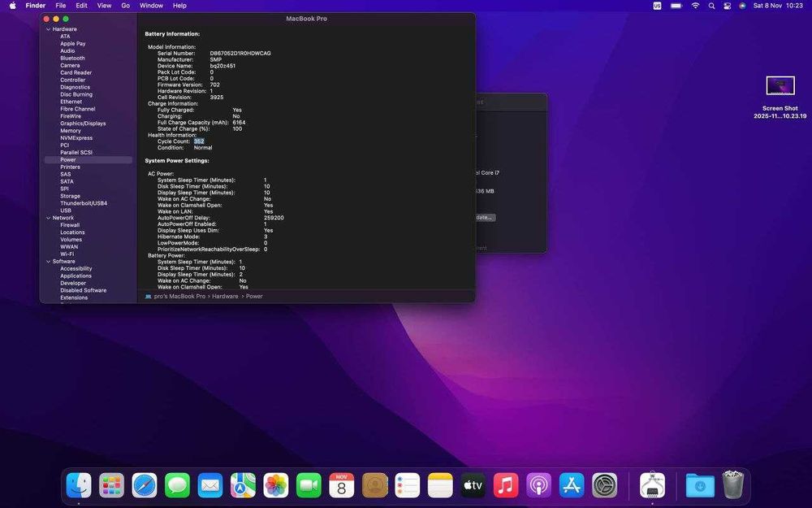Select Wi-Fi under Network in the sidebar
The width and height of the screenshot is (812, 508).
pos(67,254)
